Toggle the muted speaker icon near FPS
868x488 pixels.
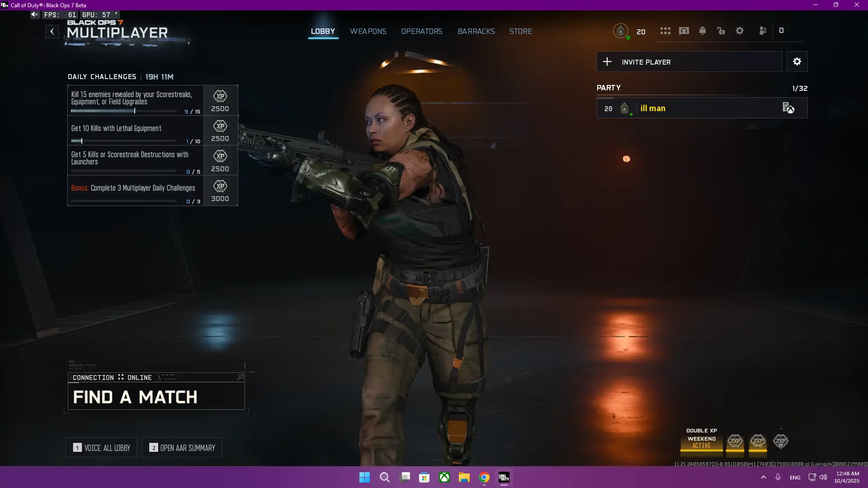[34, 14]
